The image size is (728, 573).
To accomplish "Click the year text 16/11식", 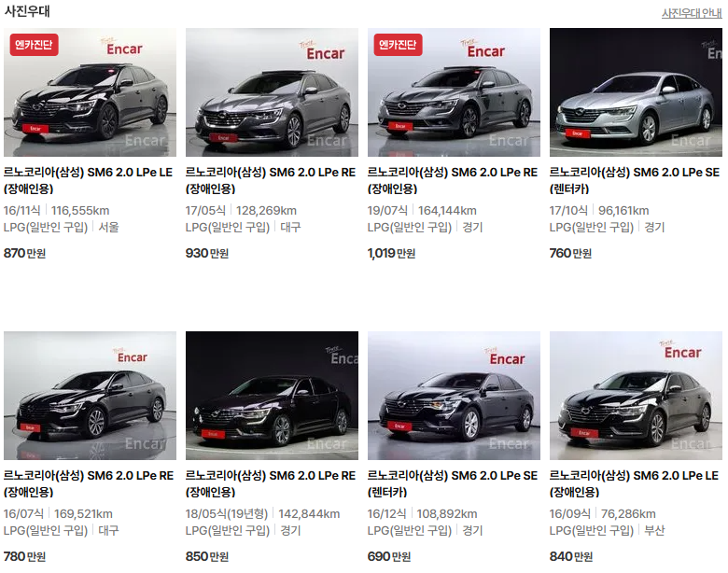I will click(21, 211).
